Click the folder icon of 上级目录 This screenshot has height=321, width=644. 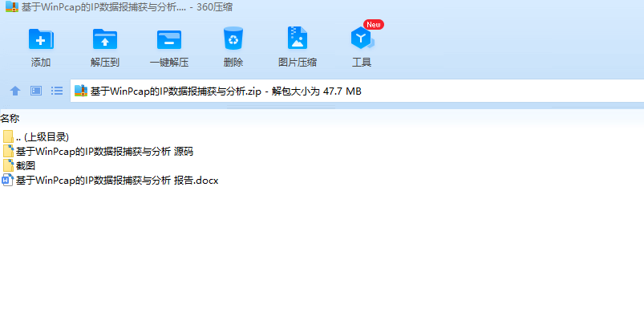click(8, 137)
